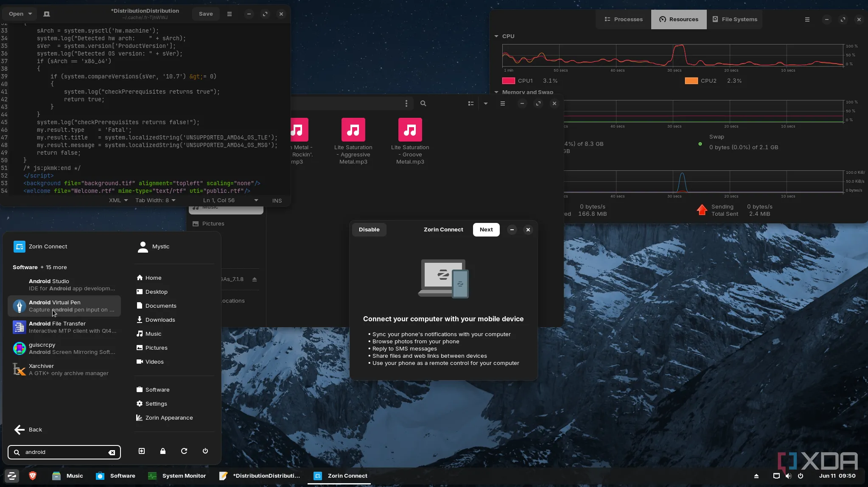Viewport: 868px width, 487px height.
Task: Open file manager three-dot path menu
Action: tap(406, 103)
